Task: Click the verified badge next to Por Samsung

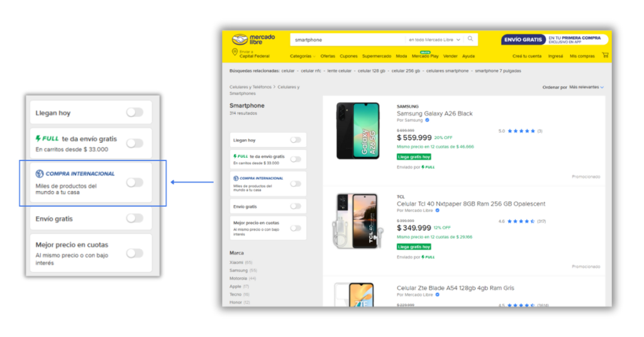Action: tap(428, 120)
